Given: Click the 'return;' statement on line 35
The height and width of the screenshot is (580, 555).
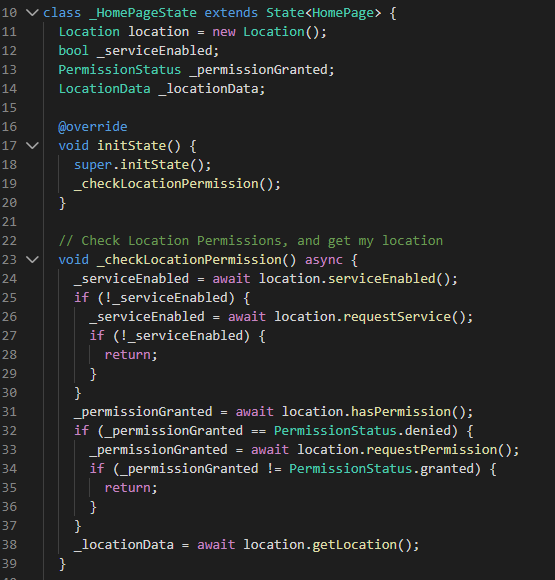Looking at the screenshot, I should coord(131,488).
